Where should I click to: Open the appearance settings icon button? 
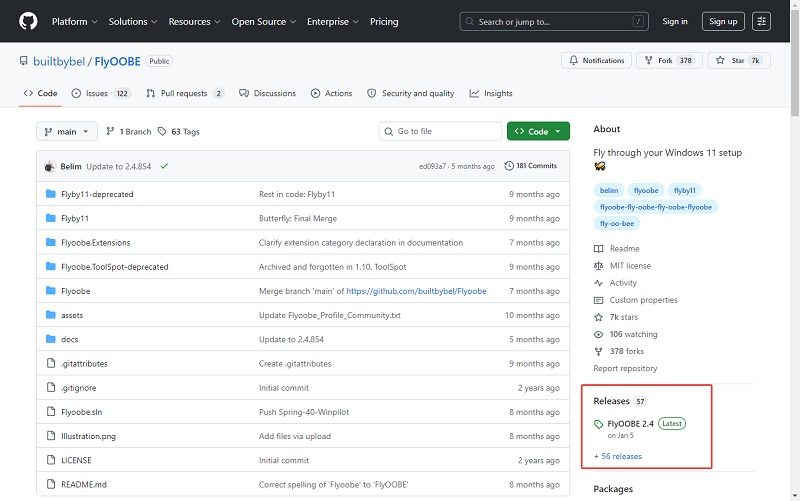tap(761, 21)
